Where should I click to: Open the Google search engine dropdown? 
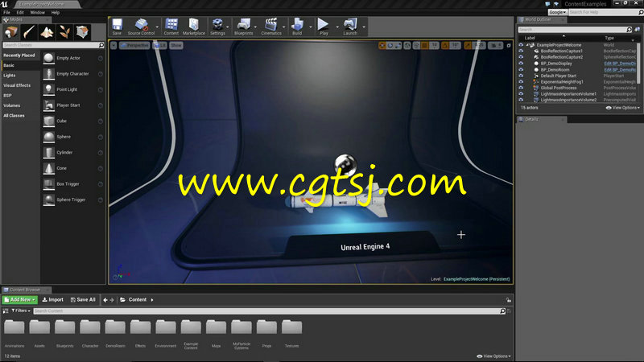click(557, 12)
